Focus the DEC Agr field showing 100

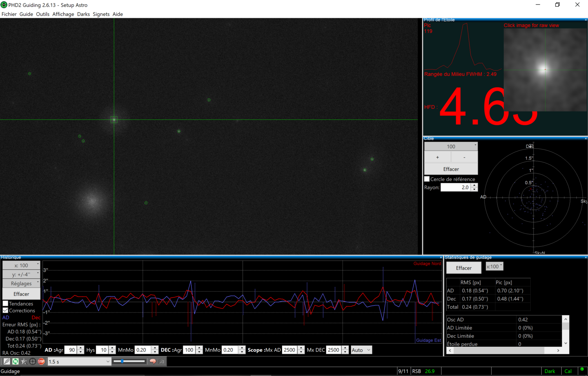click(190, 350)
